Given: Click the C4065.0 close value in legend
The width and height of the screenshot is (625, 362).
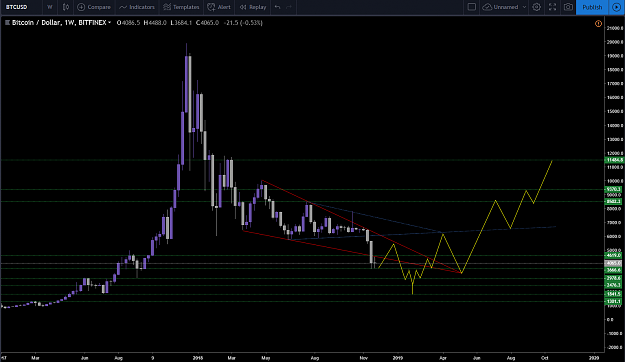Looking at the screenshot, I should (207, 23).
